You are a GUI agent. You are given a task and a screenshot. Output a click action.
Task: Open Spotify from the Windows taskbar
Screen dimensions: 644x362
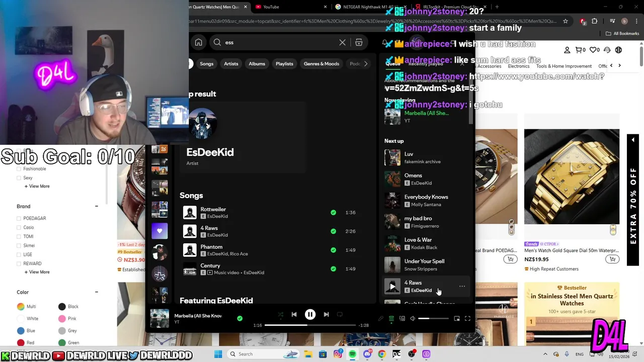[352, 354]
